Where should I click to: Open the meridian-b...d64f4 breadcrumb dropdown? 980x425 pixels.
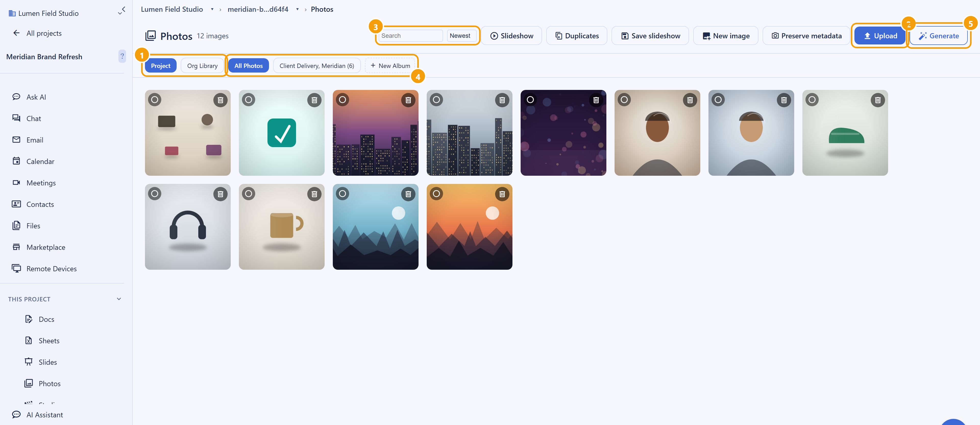(298, 9)
